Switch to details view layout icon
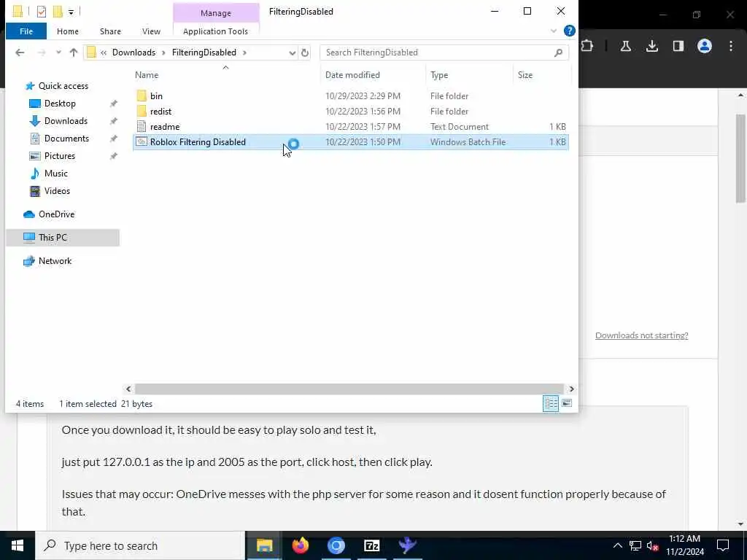 [x=551, y=403]
